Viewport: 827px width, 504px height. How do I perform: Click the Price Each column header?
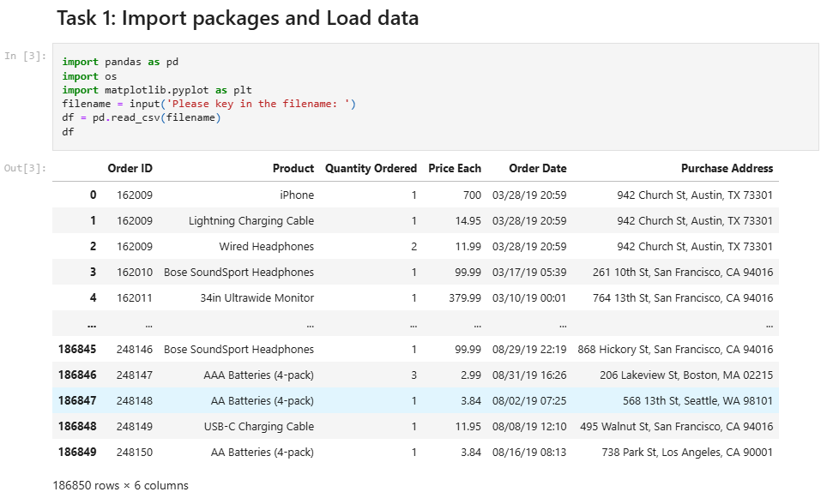coord(455,168)
